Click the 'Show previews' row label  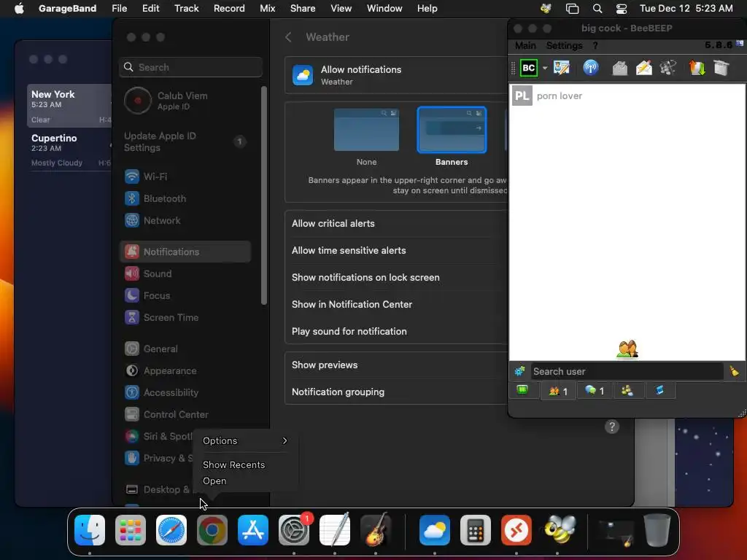click(x=325, y=365)
